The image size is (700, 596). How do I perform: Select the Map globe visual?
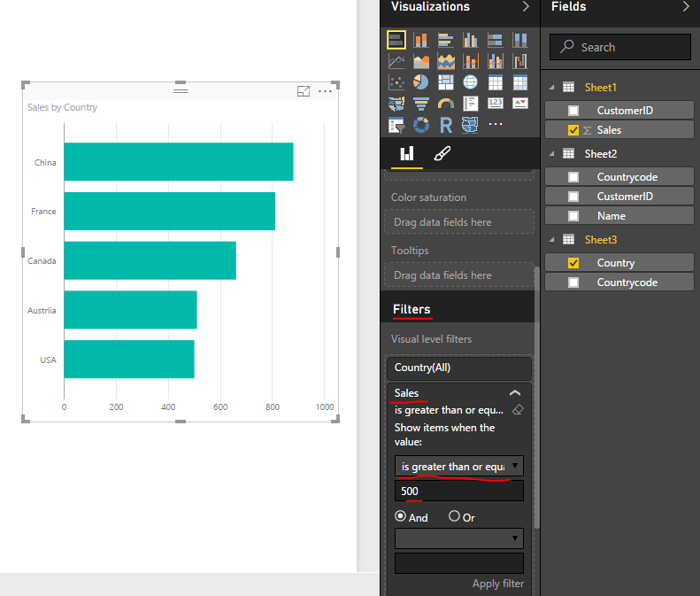[470, 82]
